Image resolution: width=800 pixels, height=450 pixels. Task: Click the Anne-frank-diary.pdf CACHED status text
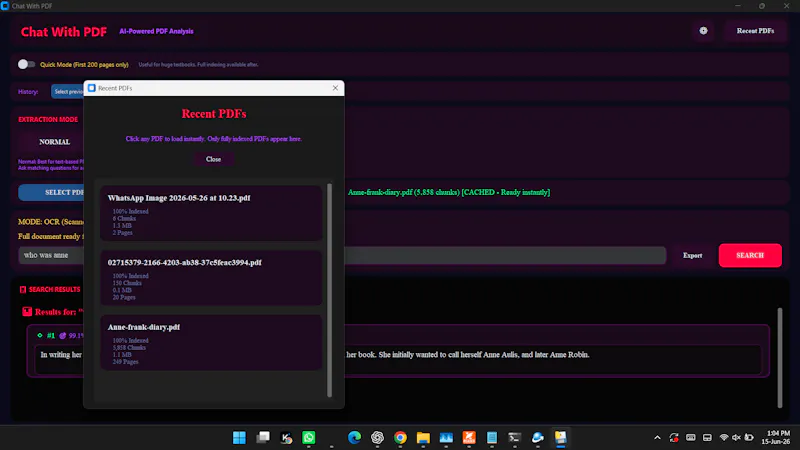coord(449,192)
